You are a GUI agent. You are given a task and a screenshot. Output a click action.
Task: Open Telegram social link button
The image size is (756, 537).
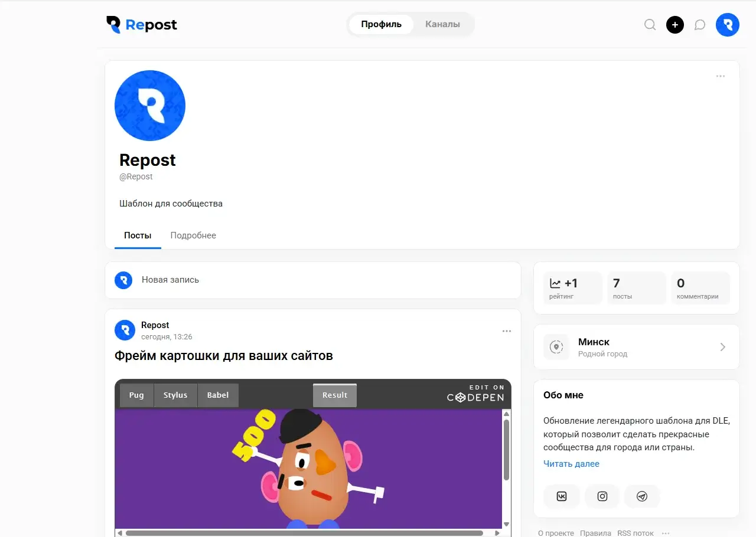click(x=642, y=496)
